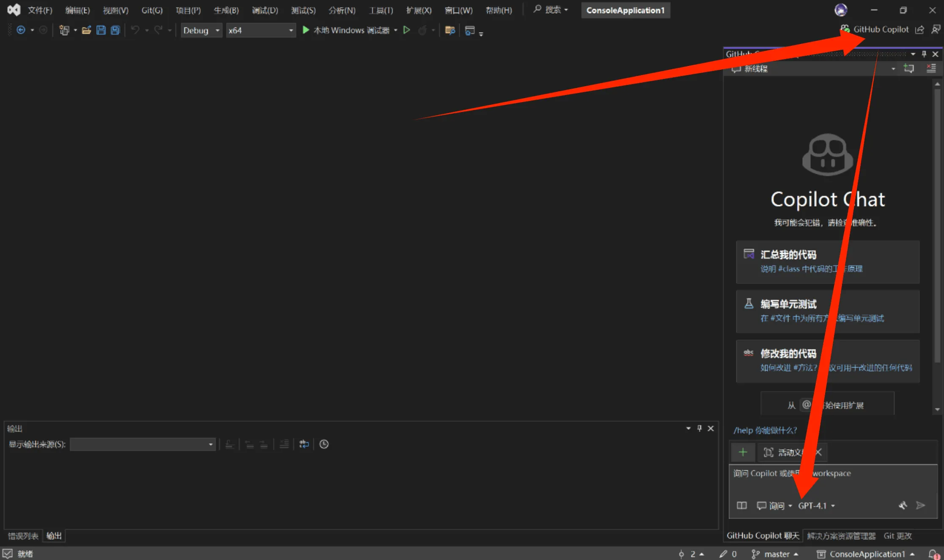
Task: Click the new thread icon in Copilot panel
Action: 909,68
